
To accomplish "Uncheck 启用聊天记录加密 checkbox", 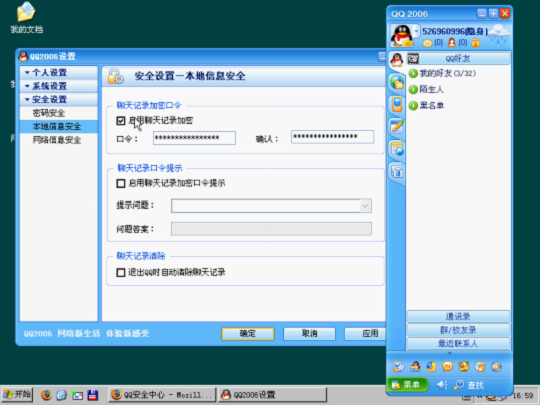I will 121,121.
